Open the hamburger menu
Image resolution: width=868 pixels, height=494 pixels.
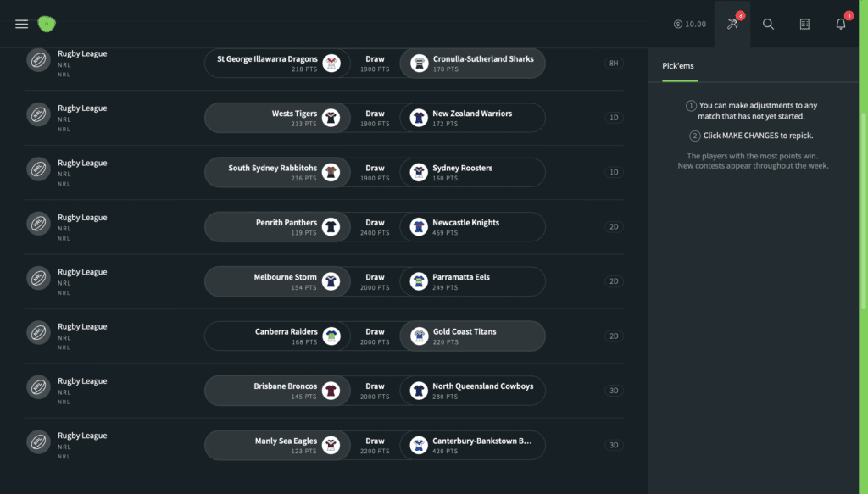tap(22, 24)
